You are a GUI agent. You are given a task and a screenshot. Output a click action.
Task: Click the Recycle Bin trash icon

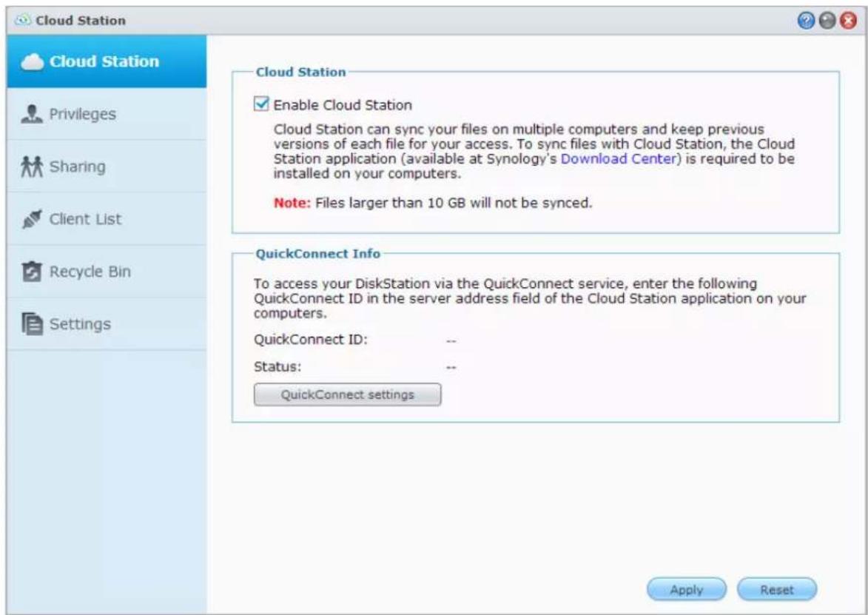pyautogui.click(x=32, y=272)
